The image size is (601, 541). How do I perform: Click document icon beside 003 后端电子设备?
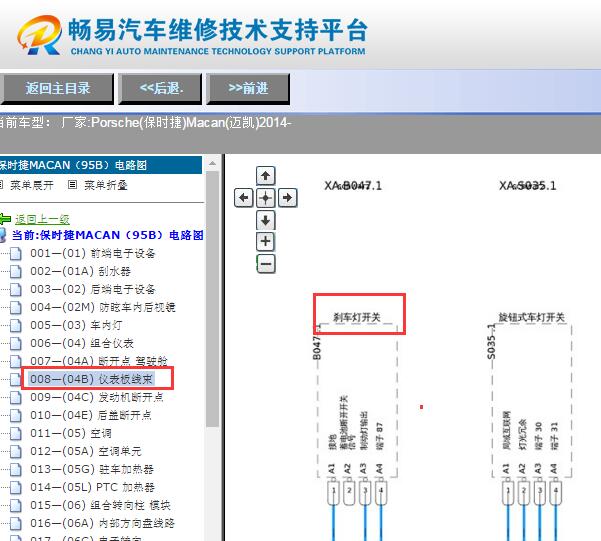[x=16, y=289]
